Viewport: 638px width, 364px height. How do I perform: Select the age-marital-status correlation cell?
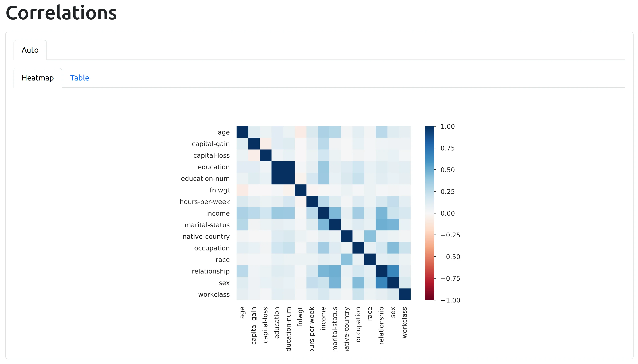(x=336, y=131)
